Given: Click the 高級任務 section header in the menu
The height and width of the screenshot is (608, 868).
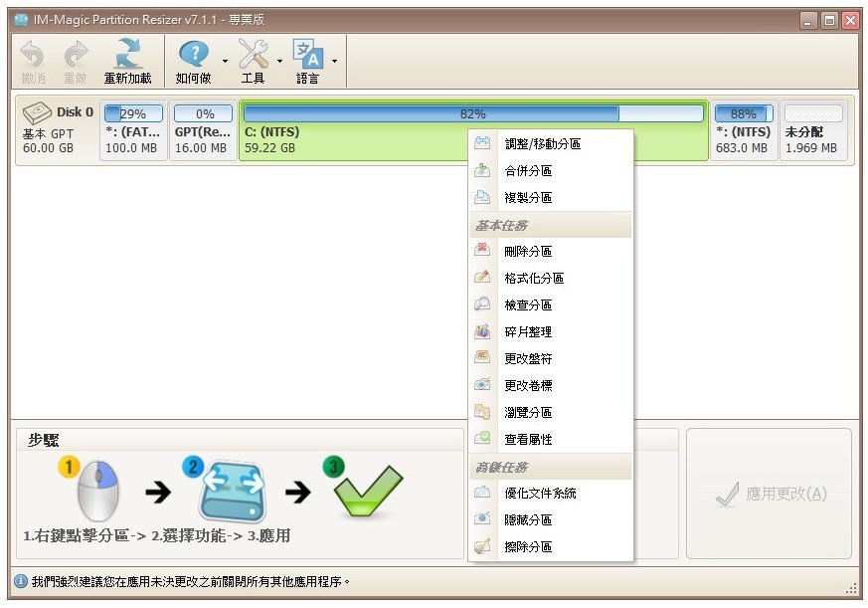Looking at the screenshot, I should [551, 467].
